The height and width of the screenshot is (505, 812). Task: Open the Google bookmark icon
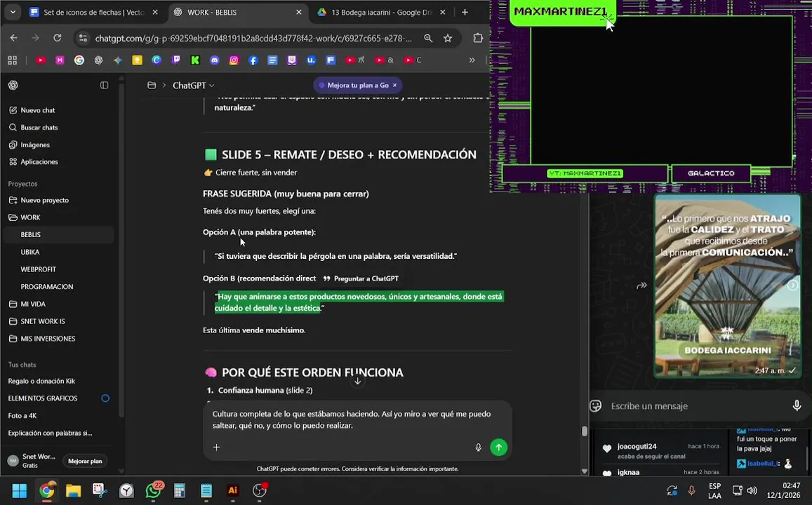coord(79,60)
